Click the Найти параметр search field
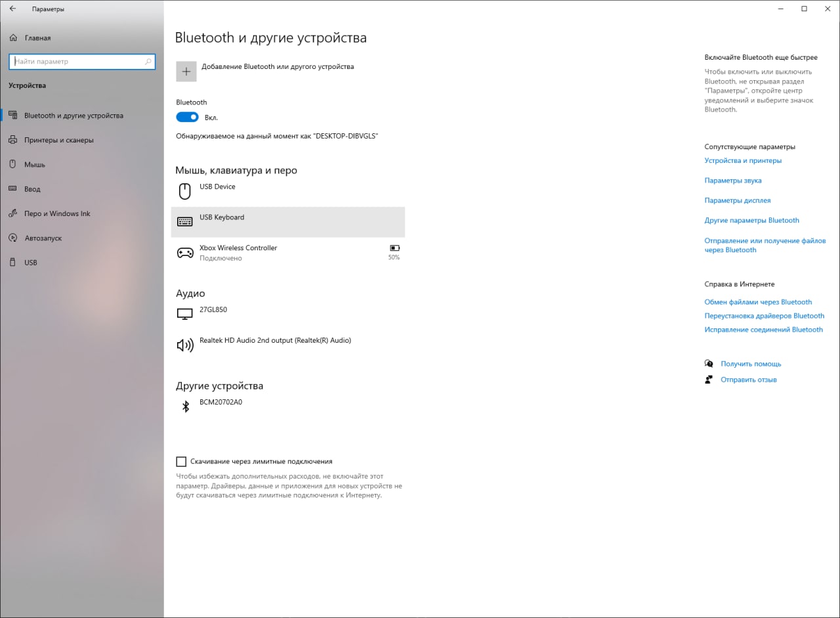The height and width of the screenshot is (618, 840). (82, 61)
